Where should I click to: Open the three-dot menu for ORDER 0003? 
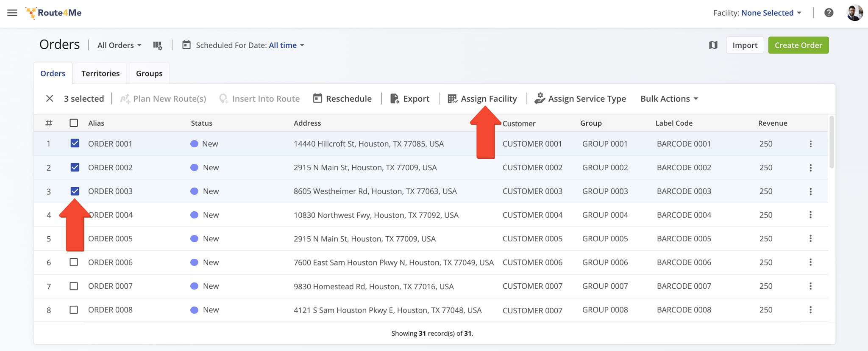tap(810, 191)
